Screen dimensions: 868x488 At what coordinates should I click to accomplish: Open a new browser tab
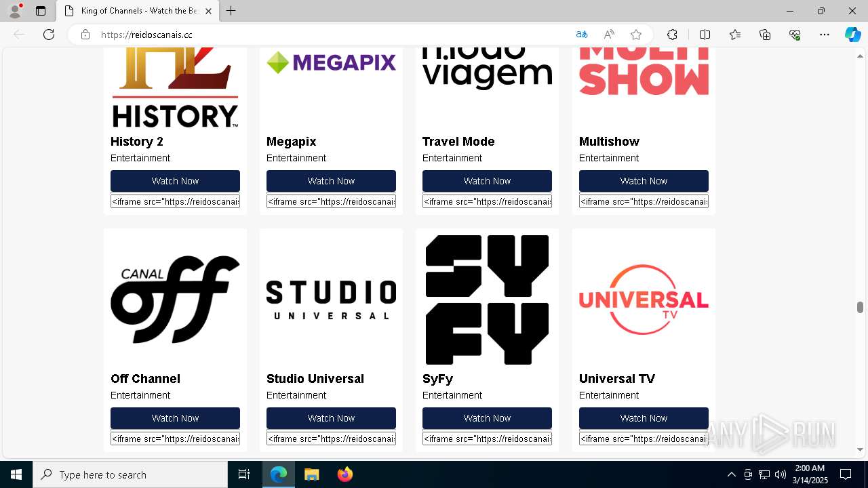[231, 11]
